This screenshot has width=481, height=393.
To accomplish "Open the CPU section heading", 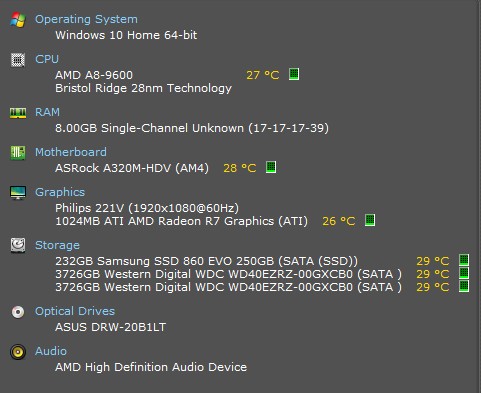I will tap(47, 59).
